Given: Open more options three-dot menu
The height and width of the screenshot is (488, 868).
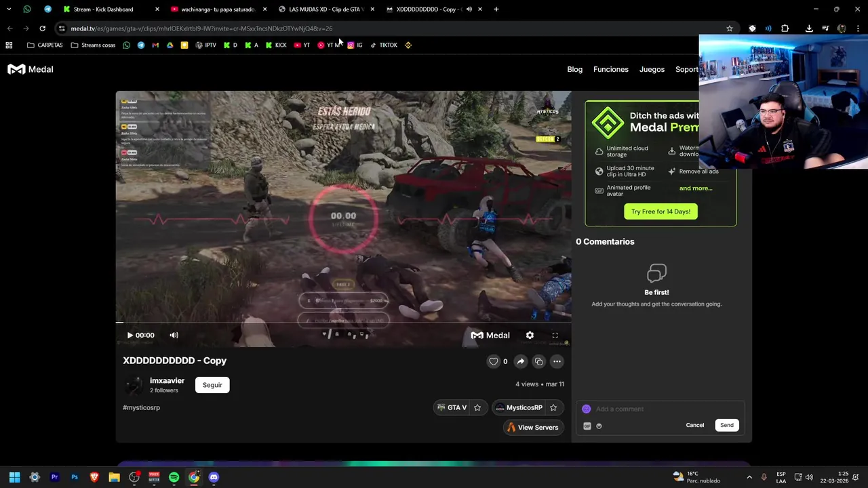Looking at the screenshot, I should point(557,361).
